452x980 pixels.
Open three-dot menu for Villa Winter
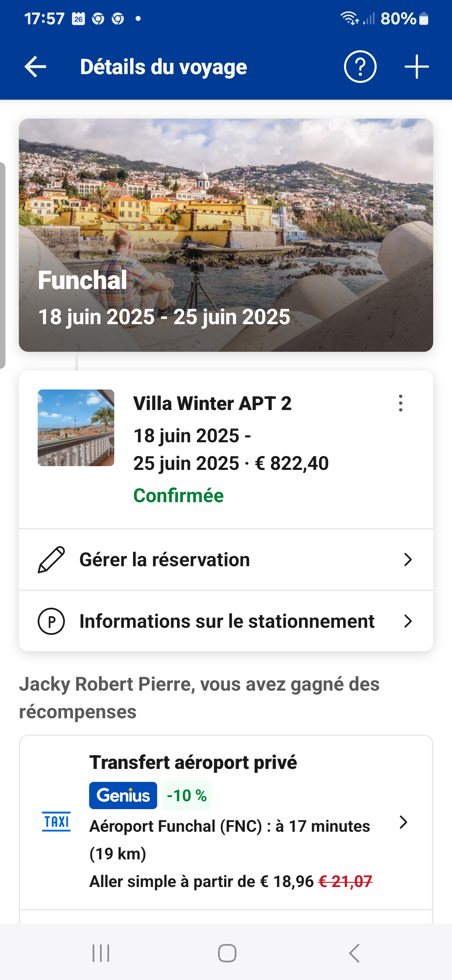pyautogui.click(x=401, y=403)
